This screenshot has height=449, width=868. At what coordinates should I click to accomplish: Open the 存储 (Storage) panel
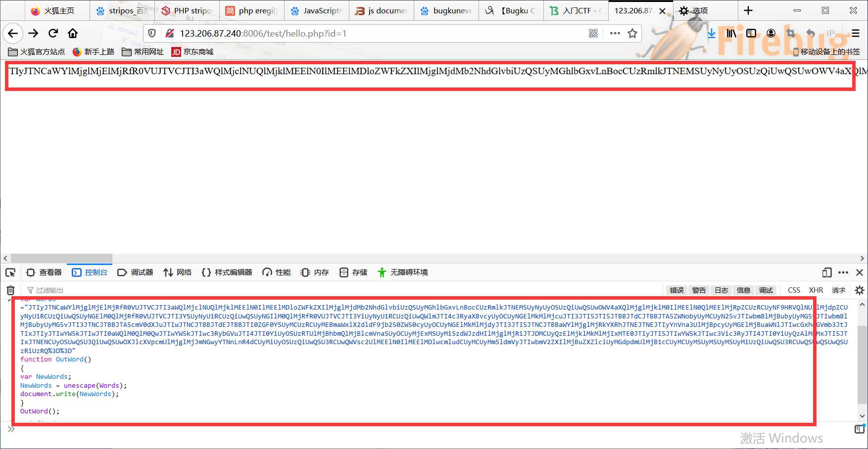pos(353,272)
